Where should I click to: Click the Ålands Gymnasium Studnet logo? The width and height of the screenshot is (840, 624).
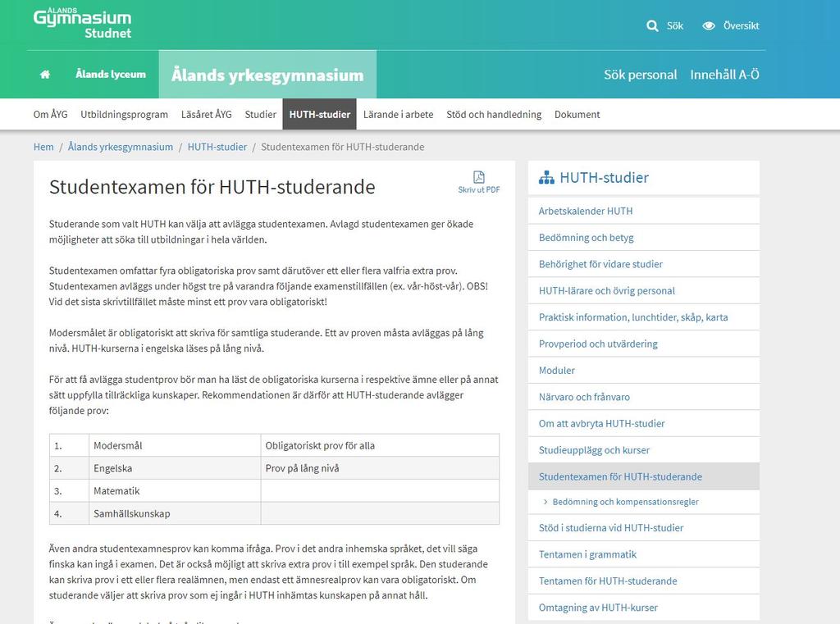[82, 24]
